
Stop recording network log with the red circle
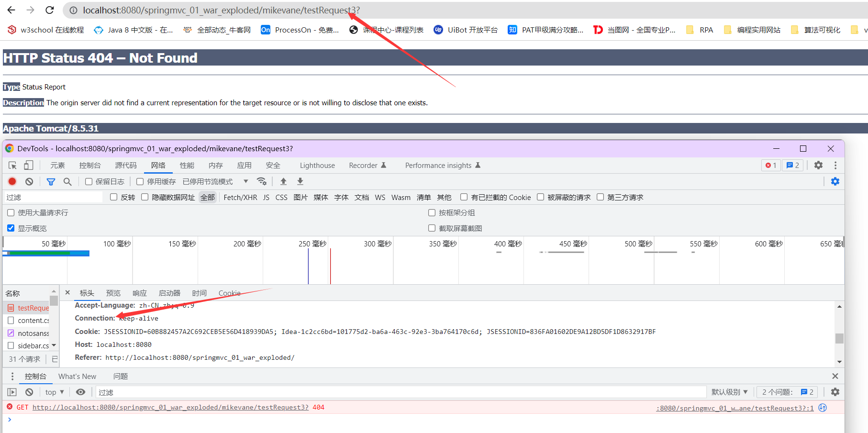(x=12, y=181)
